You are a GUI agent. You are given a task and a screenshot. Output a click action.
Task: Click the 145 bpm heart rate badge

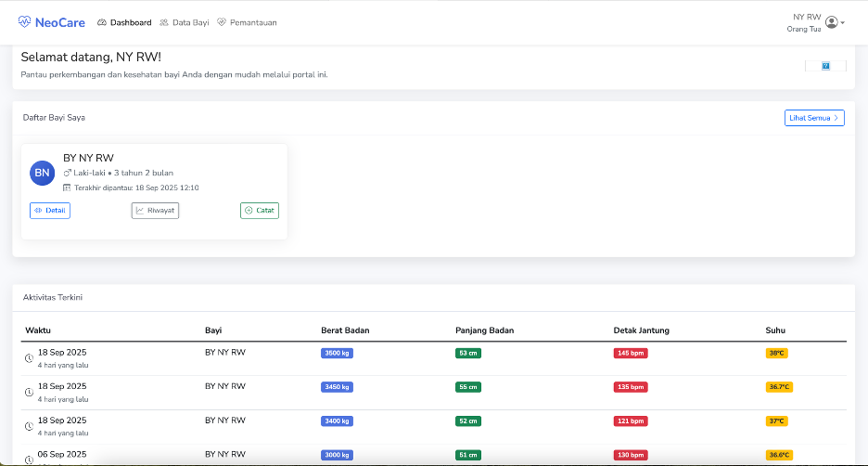[631, 353]
